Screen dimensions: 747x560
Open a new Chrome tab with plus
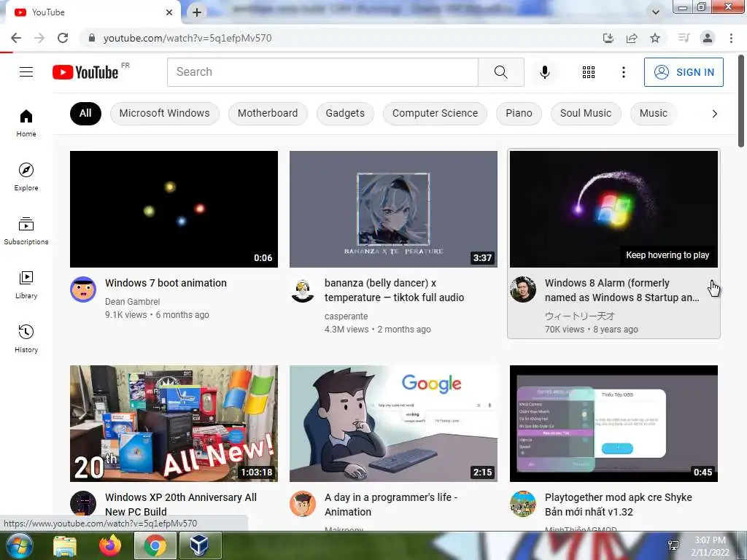click(x=197, y=12)
